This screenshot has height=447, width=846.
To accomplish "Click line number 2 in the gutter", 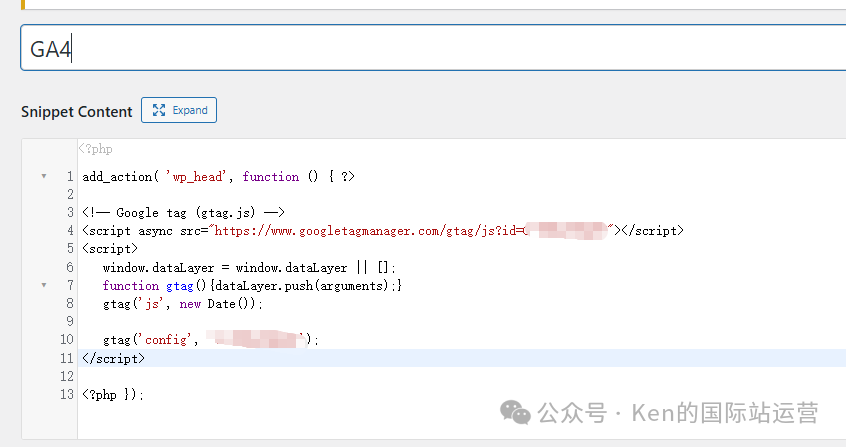I will (70, 194).
